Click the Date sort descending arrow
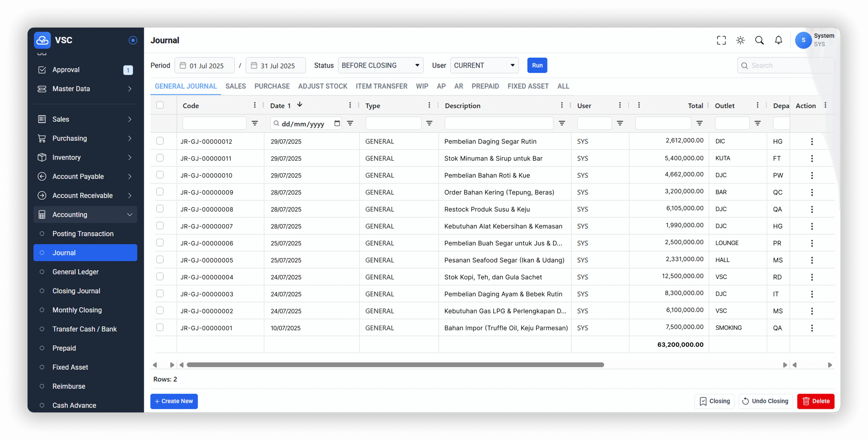The image size is (868, 440). (300, 104)
